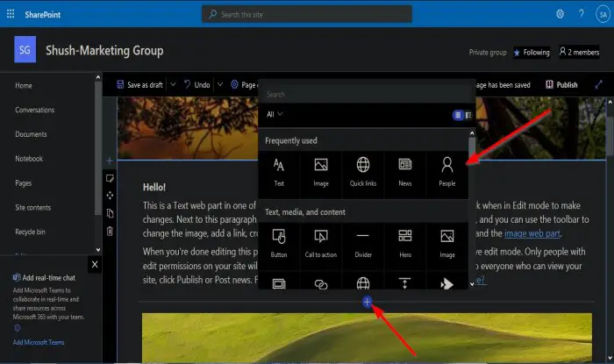This screenshot has height=364, width=614.
Task: Open the All category filter dropdown
Action: click(x=275, y=114)
